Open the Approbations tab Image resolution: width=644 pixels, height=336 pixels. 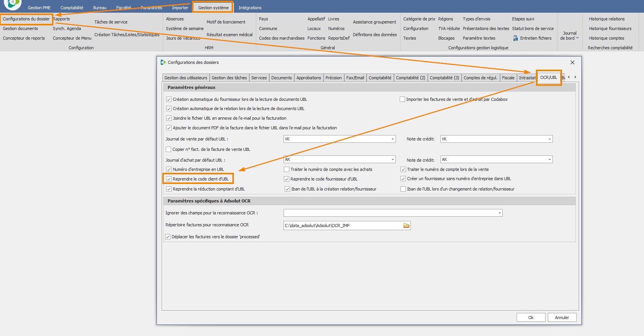click(x=309, y=78)
